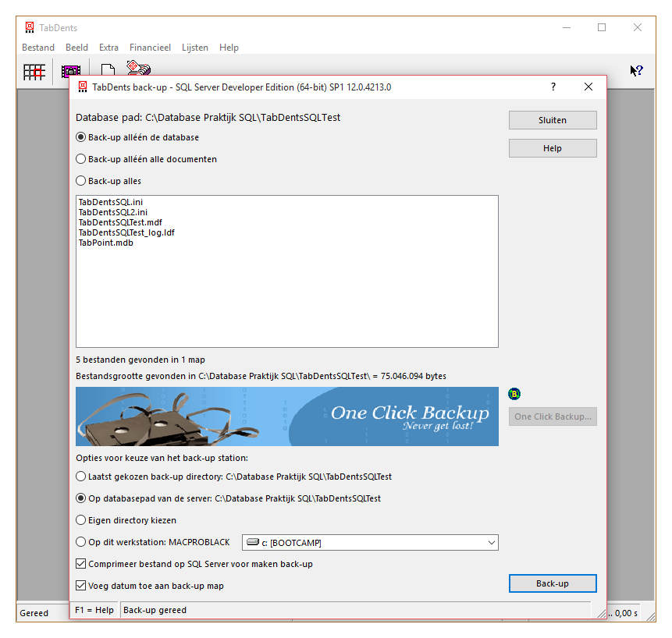Click the Database pad path text
This screenshot has width=672, height=638.
[208, 118]
